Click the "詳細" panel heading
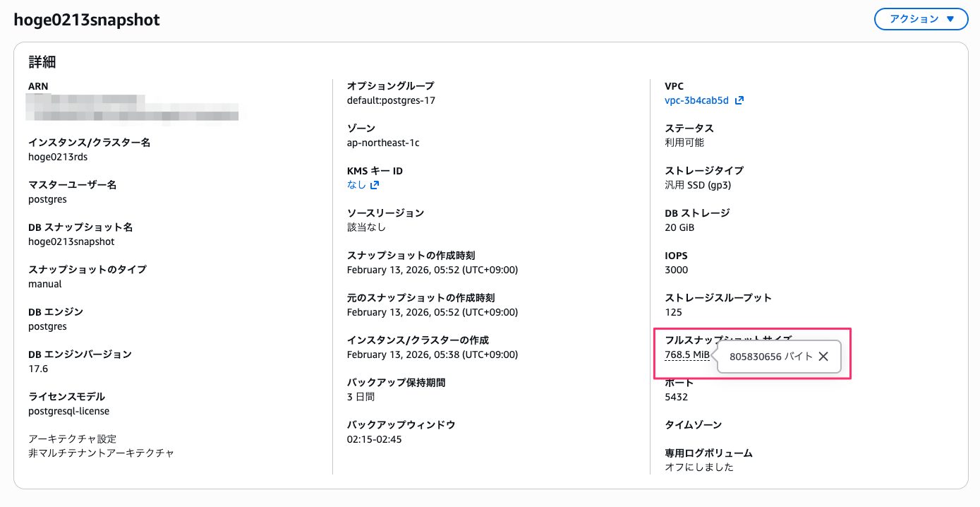The width and height of the screenshot is (980, 507). (x=42, y=61)
